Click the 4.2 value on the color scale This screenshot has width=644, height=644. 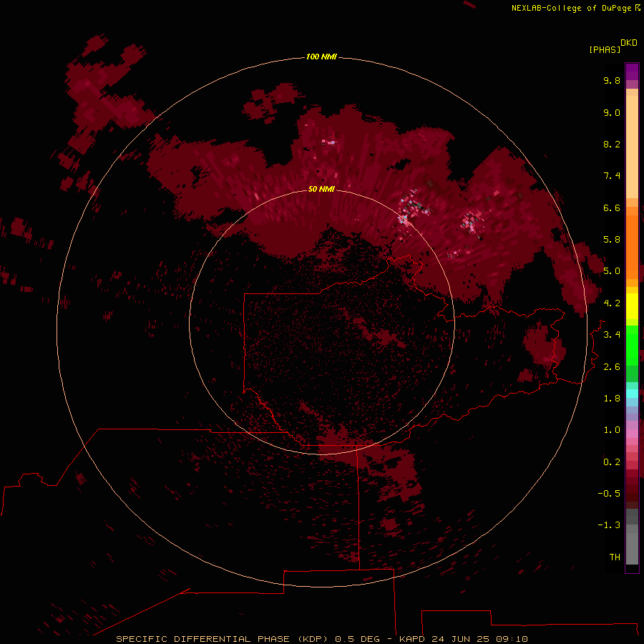tap(612, 303)
